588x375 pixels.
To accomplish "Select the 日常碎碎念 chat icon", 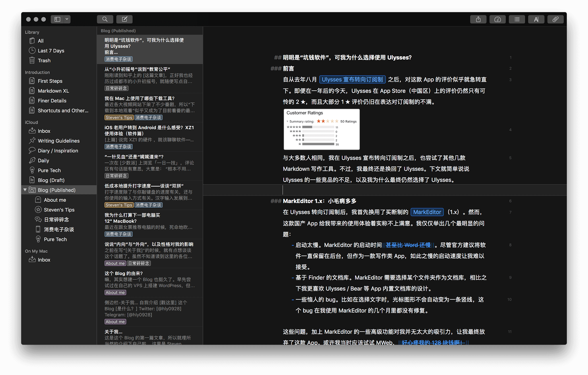I will coord(38,219).
